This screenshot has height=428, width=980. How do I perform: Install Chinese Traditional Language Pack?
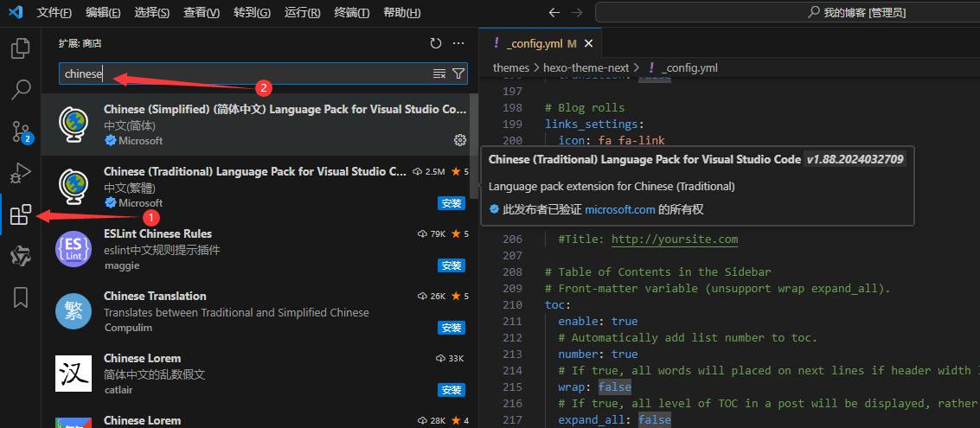point(452,203)
